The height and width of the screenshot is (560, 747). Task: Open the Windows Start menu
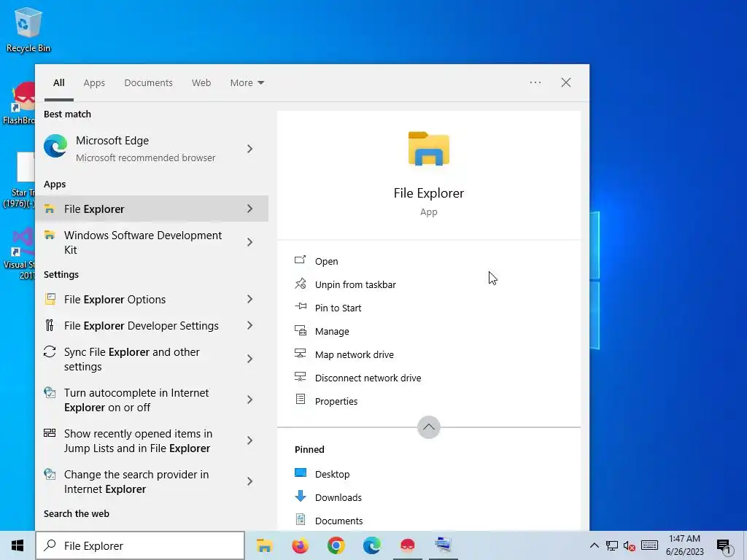click(x=18, y=545)
